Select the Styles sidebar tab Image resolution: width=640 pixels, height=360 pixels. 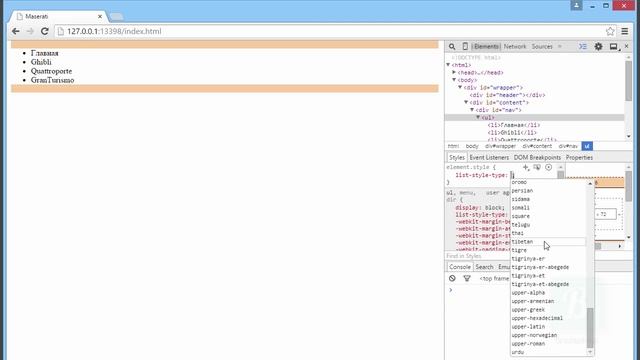[x=457, y=158]
